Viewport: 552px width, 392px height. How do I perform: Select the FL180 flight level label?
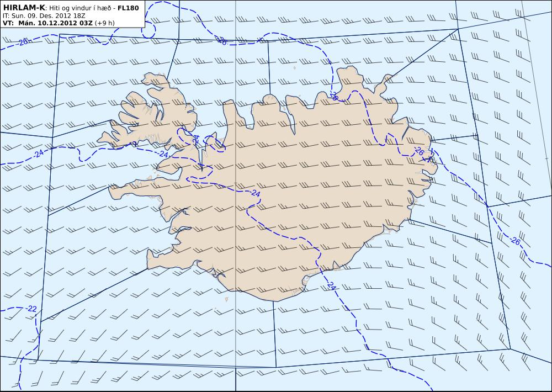tap(128, 8)
